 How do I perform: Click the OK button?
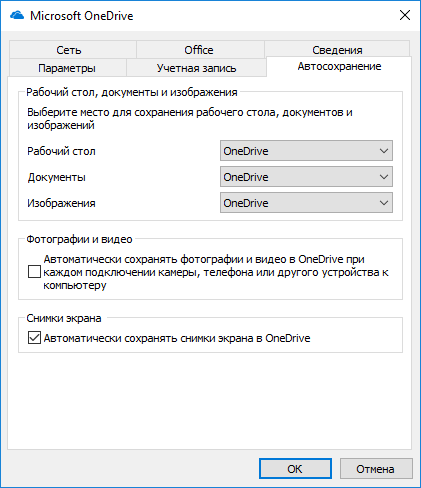click(x=295, y=469)
